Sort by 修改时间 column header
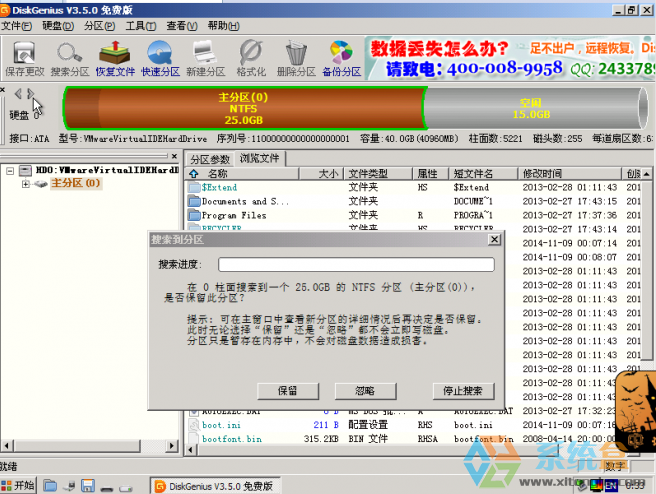The height and width of the screenshot is (494, 656). (569, 174)
